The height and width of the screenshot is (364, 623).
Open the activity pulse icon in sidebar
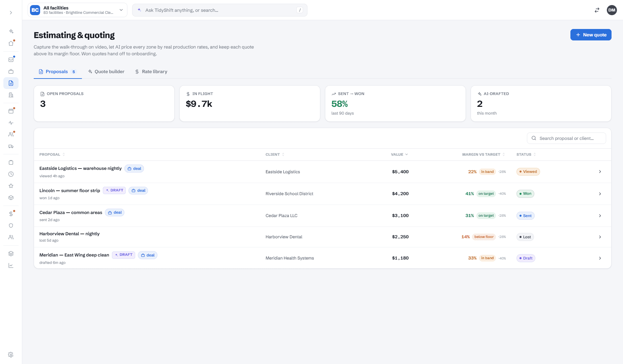[11, 123]
